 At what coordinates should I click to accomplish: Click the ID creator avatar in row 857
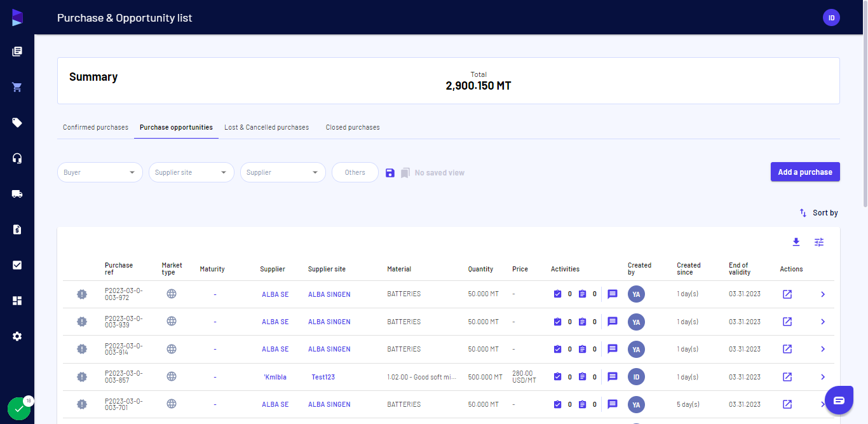[x=636, y=377]
